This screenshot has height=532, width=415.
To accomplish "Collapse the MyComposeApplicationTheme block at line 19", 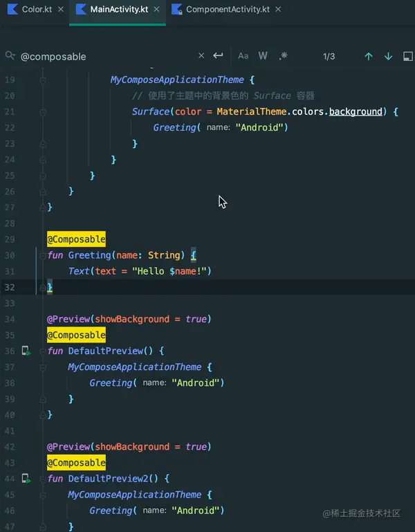I will pyautogui.click(x=43, y=80).
